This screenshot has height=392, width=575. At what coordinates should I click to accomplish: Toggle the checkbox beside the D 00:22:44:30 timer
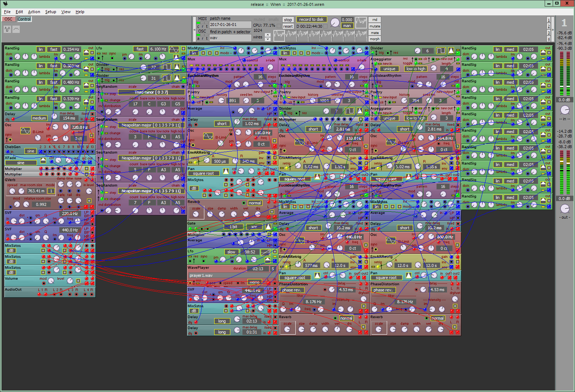click(326, 26)
